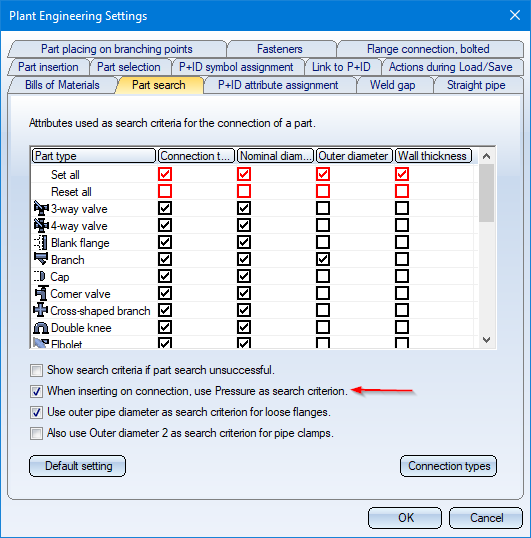
Task: Open the Fasteners tab
Action: click(280, 49)
